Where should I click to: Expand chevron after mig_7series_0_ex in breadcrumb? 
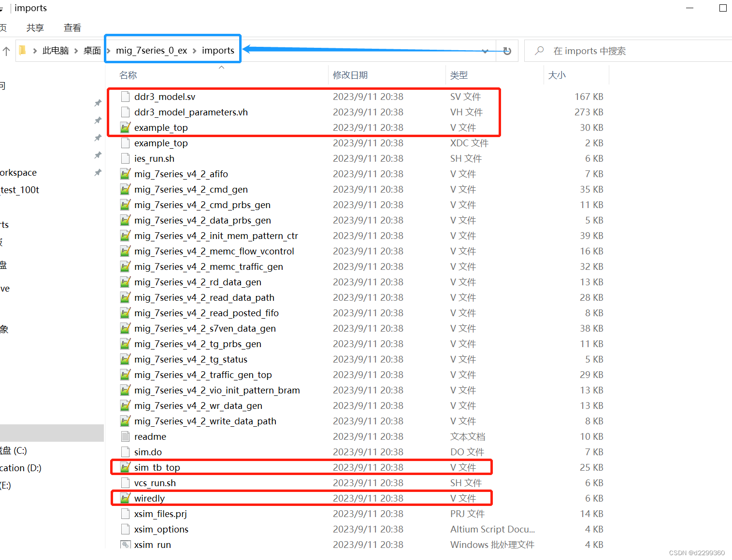(195, 51)
